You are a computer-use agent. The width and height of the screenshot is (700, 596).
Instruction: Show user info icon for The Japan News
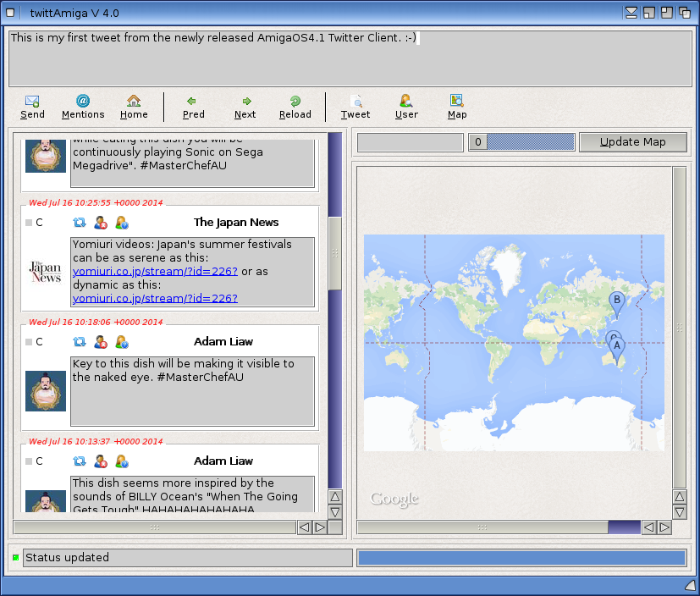[x=121, y=223]
